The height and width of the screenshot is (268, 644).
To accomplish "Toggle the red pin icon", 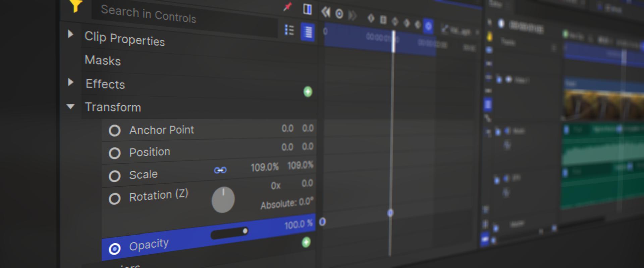I will pos(288,7).
